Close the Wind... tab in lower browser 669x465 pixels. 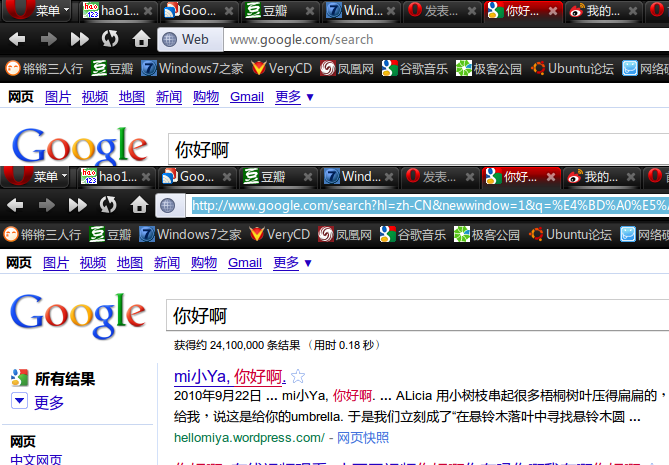click(389, 177)
